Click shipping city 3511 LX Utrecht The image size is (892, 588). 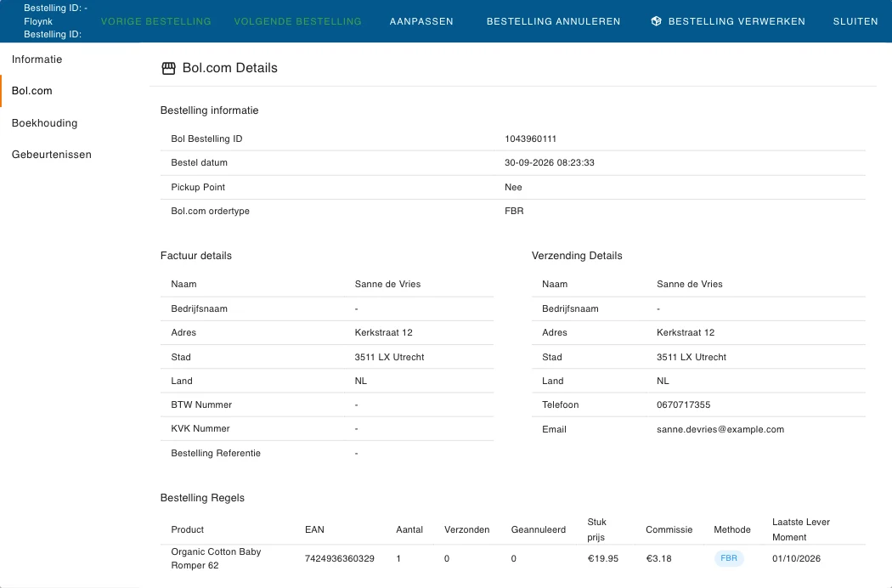point(692,357)
